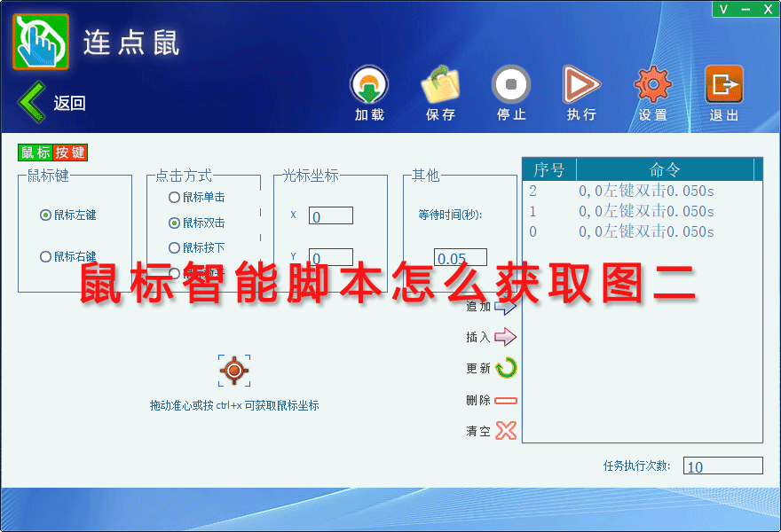Switch to the 按键 tab
Viewport: 781px width, 532px height.
70,153
